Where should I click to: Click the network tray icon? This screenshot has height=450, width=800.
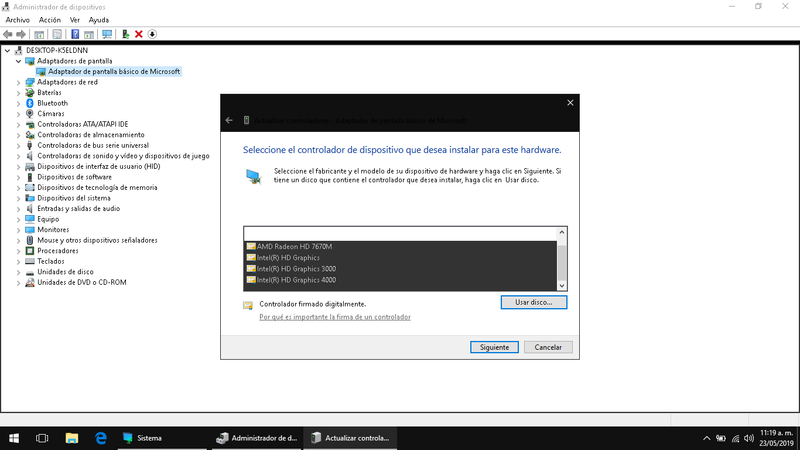coord(735,438)
